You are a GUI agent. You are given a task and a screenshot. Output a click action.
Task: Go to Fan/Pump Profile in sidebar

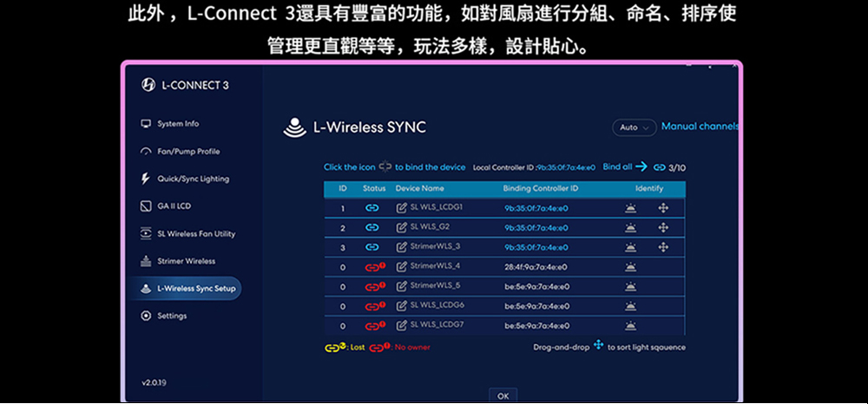(x=187, y=152)
